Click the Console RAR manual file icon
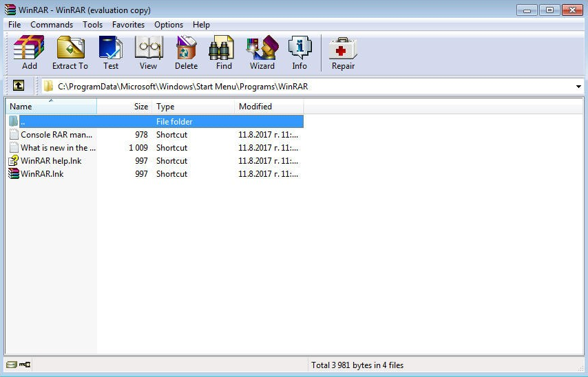588x377 pixels. coord(14,134)
